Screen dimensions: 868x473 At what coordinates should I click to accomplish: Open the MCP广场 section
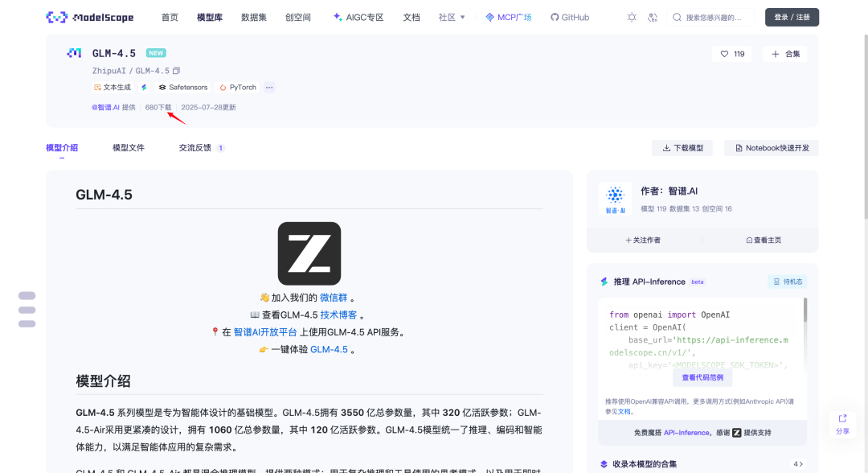point(508,16)
